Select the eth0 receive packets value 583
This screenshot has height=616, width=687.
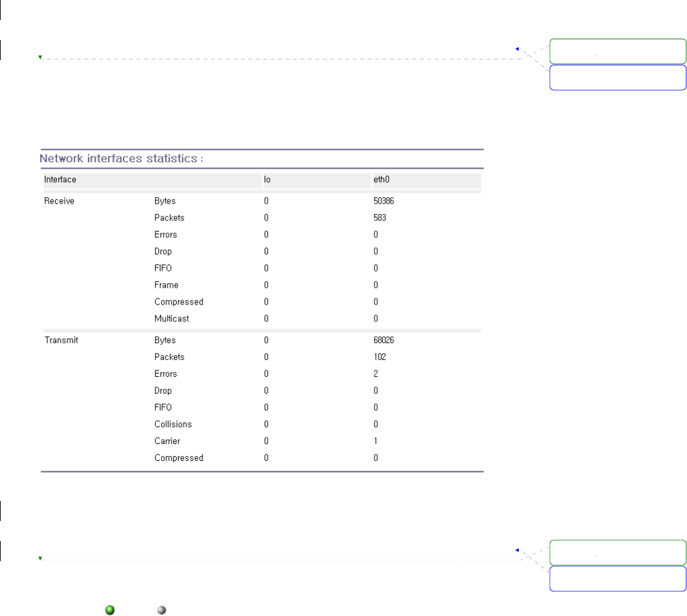380,218
